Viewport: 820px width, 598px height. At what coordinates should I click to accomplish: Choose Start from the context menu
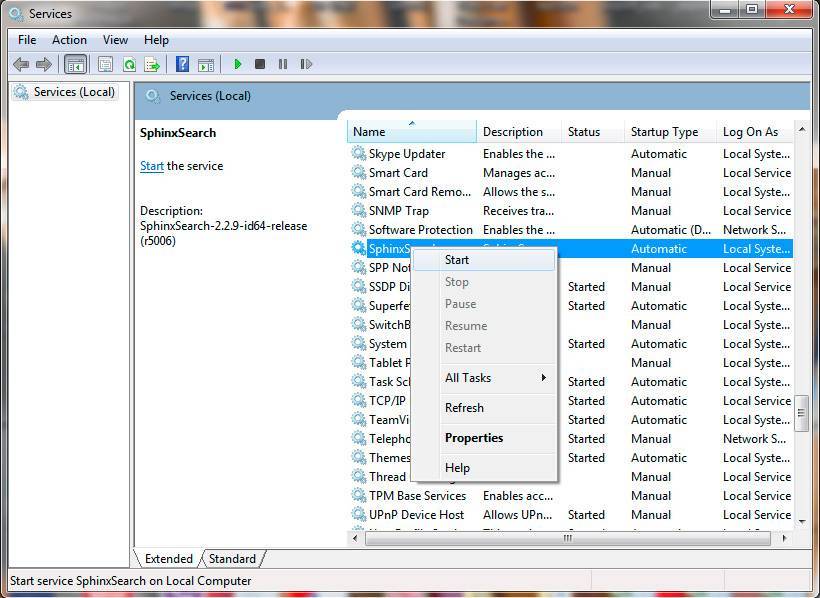(x=457, y=260)
